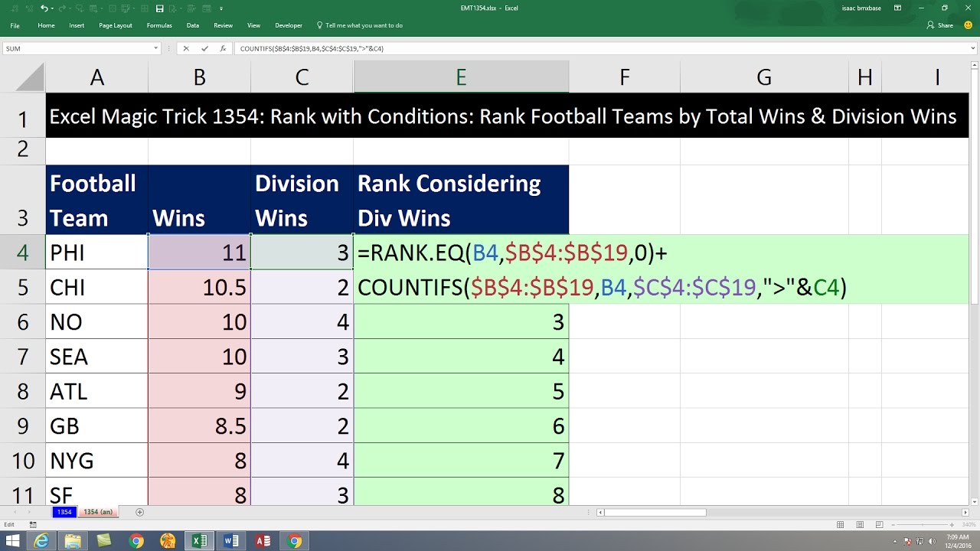Screen dimensions: 980x551
Task: Select column A header
Action: click(96, 77)
